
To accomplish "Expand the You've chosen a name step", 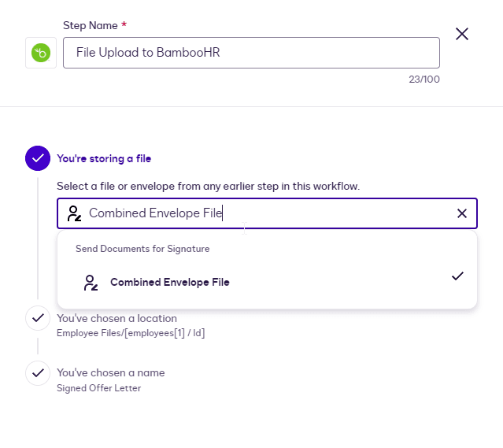I will pos(111,372).
